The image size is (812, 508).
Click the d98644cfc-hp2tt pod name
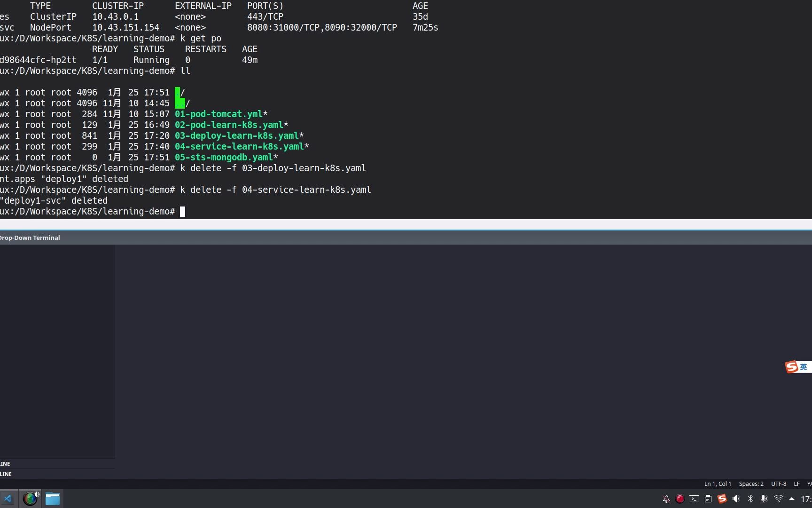38,60
